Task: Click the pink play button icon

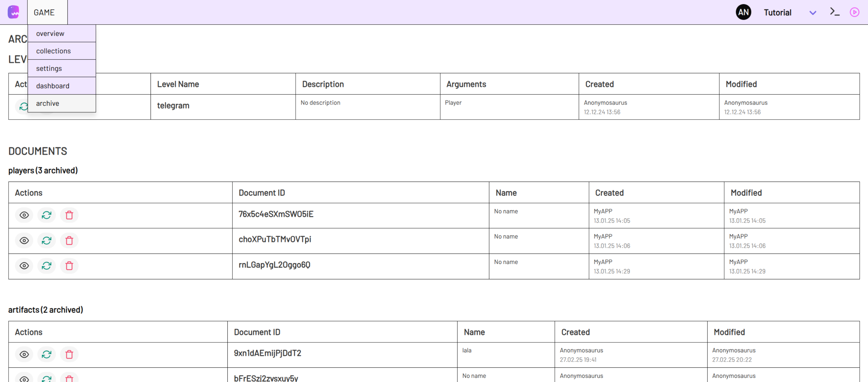Action: point(854,12)
